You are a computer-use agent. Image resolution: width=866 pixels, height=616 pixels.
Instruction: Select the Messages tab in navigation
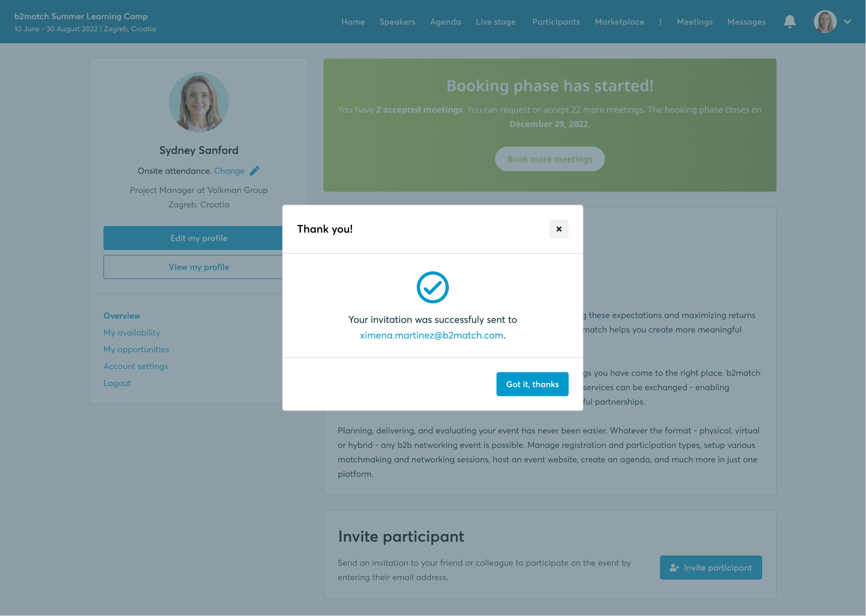(x=747, y=22)
